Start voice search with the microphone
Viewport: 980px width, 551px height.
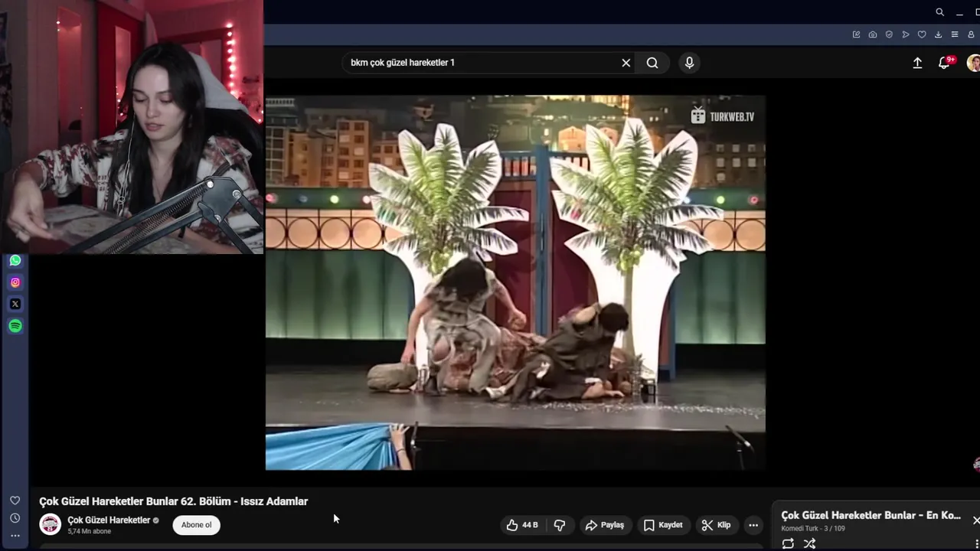point(689,63)
